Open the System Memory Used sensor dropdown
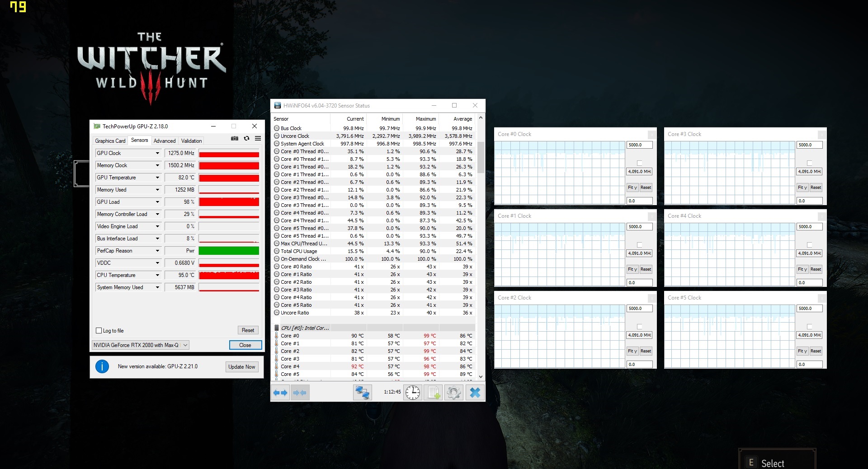Viewport: 868px width, 469px height. 157,287
